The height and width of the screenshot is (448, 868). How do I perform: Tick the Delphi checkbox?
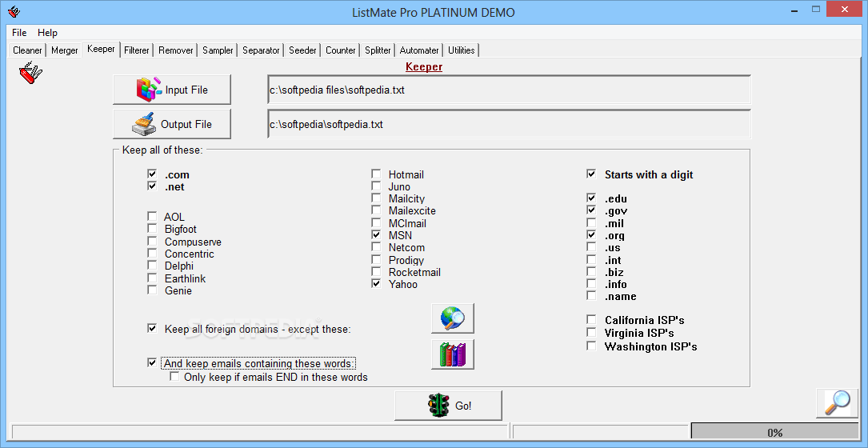coord(152,266)
